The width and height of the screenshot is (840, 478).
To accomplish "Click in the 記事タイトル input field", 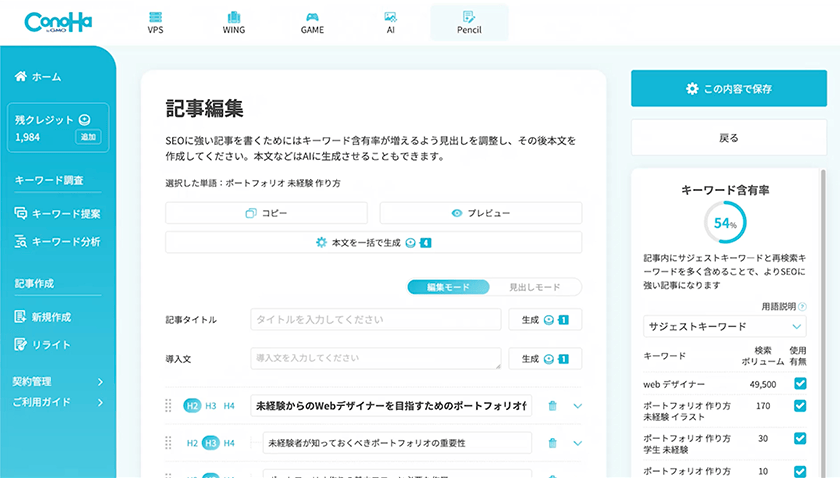I will click(375, 320).
